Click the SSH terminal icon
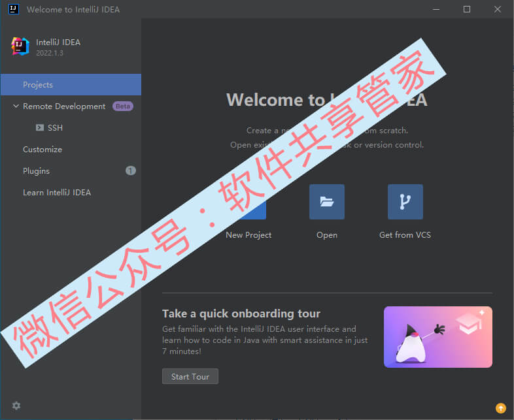This screenshot has height=420, width=514. tap(40, 127)
